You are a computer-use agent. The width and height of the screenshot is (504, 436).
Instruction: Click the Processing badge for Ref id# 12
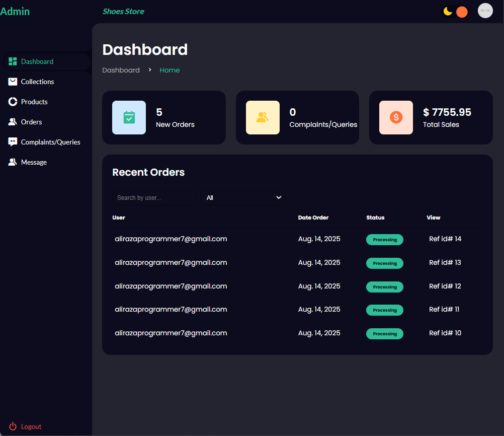384,286
